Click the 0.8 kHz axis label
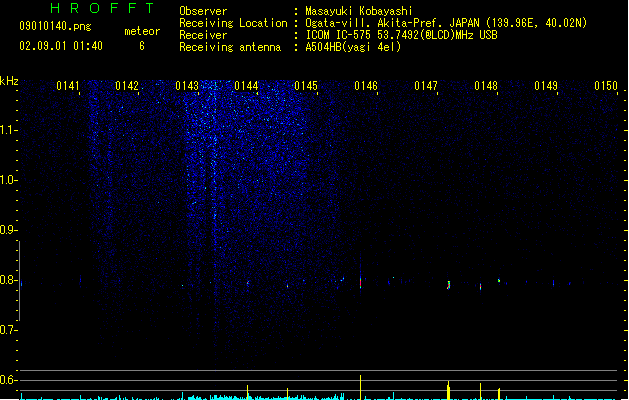629x400 pixels. tap(8, 280)
